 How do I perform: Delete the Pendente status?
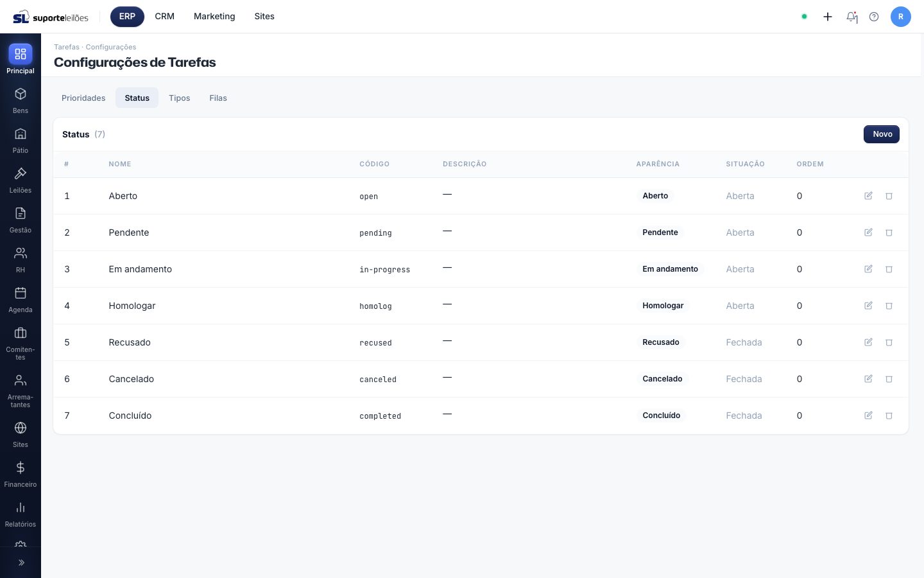coord(889,232)
